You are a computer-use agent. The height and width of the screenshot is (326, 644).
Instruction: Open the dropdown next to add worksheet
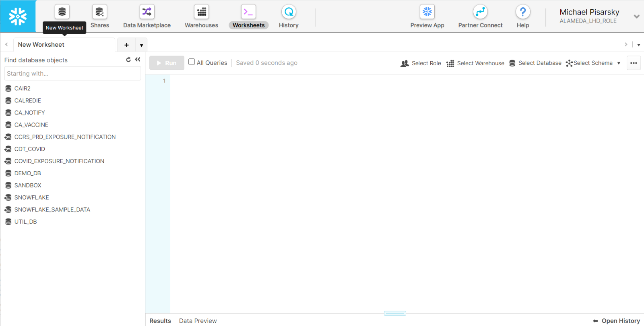click(x=141, y=45)
